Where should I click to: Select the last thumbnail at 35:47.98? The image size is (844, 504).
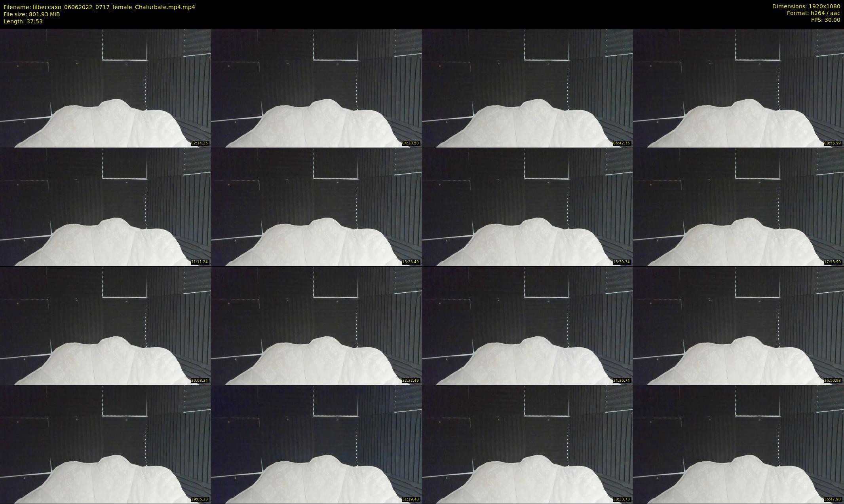[739, 444]
